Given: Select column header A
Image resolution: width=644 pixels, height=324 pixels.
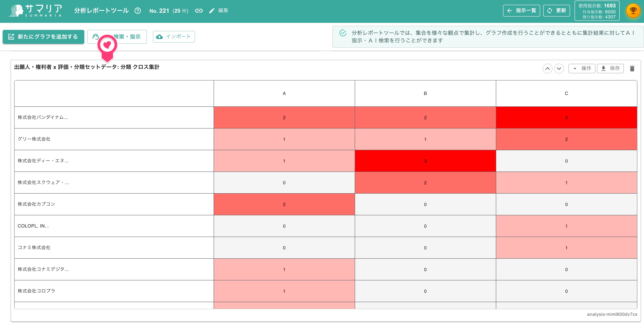Looking at the screenshot, I should (x=284, y=93).
